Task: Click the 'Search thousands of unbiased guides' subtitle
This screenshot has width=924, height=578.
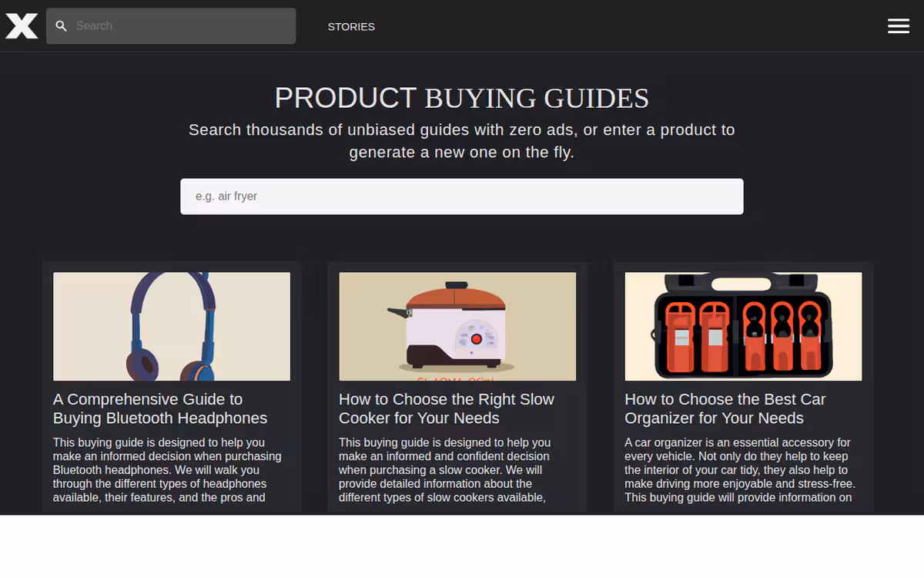Action: point(462,141)
